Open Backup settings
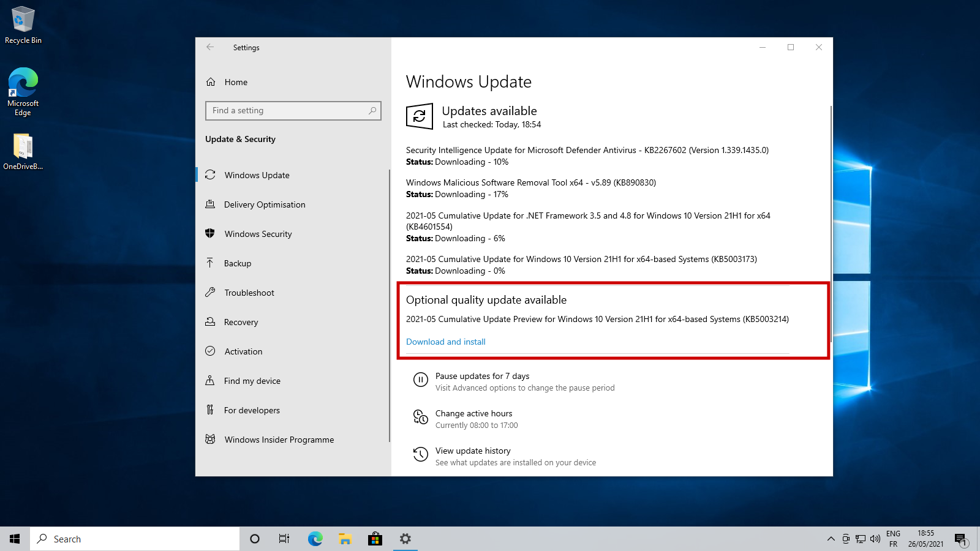This screenshot has width=980, height=551. [293, 263]
